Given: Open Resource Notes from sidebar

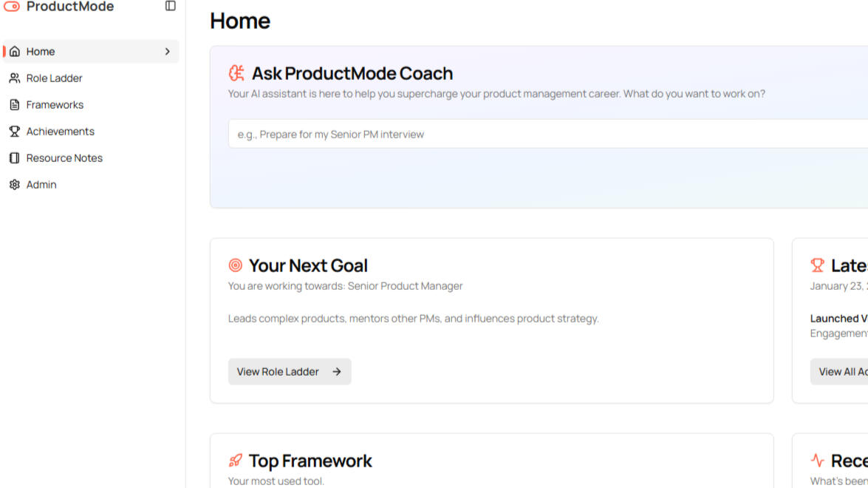Looking at the screenshot, I should tap(64, 158).
